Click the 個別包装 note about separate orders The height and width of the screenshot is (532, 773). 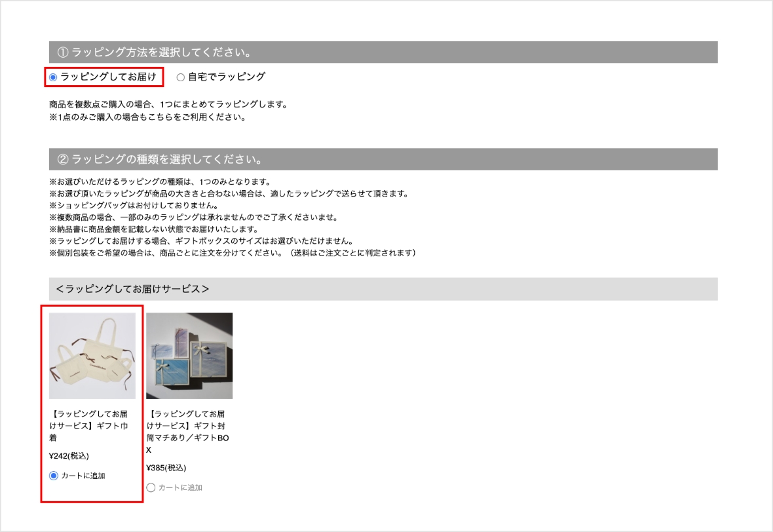pyautogui.click(x=233, y=252)
